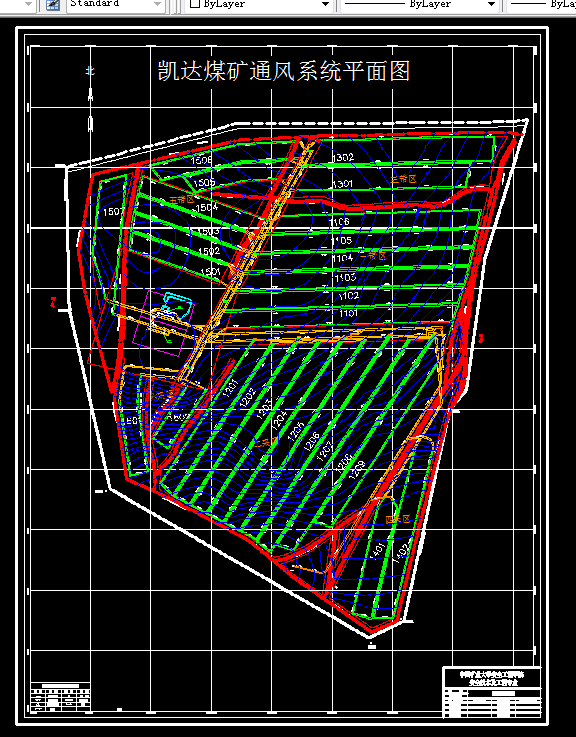Select the drawing title 凯达煤矿通风系统平面图

[284, 71]
